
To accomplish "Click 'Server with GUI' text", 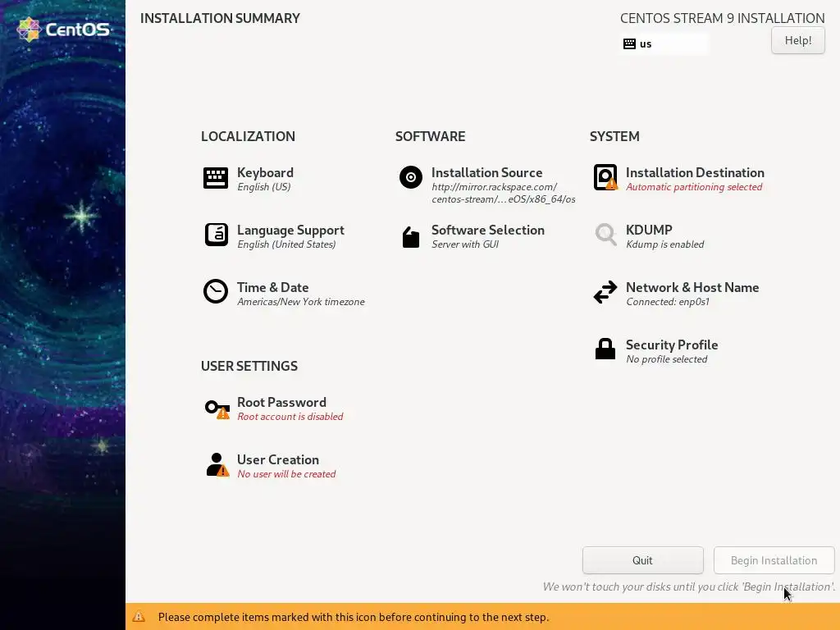I will 465,244.
